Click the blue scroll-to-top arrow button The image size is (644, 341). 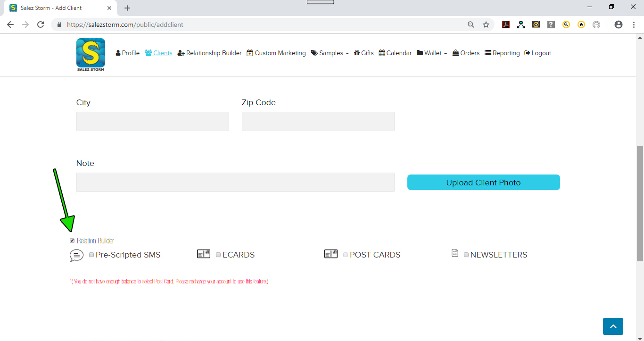coord(613,326)
